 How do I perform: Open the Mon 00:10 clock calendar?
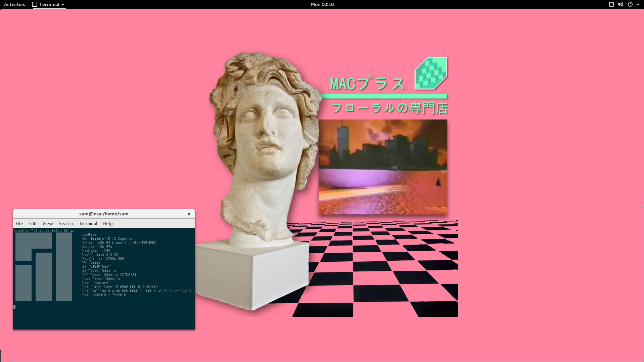pos(322,4)
